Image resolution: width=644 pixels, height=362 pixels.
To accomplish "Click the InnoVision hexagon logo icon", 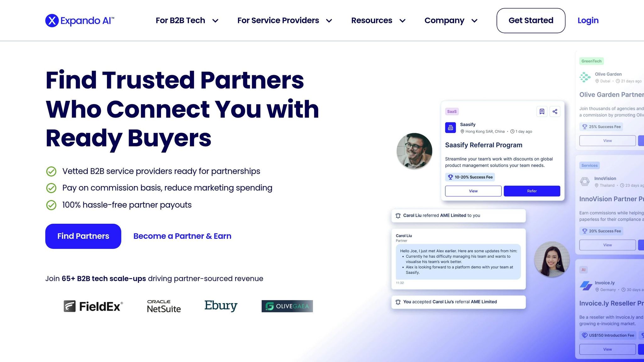I will [585, 182].
